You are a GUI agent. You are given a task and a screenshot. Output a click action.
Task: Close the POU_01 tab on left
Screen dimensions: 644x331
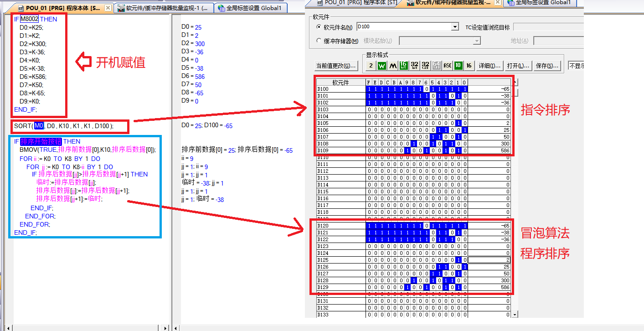[x=108, y=8]
